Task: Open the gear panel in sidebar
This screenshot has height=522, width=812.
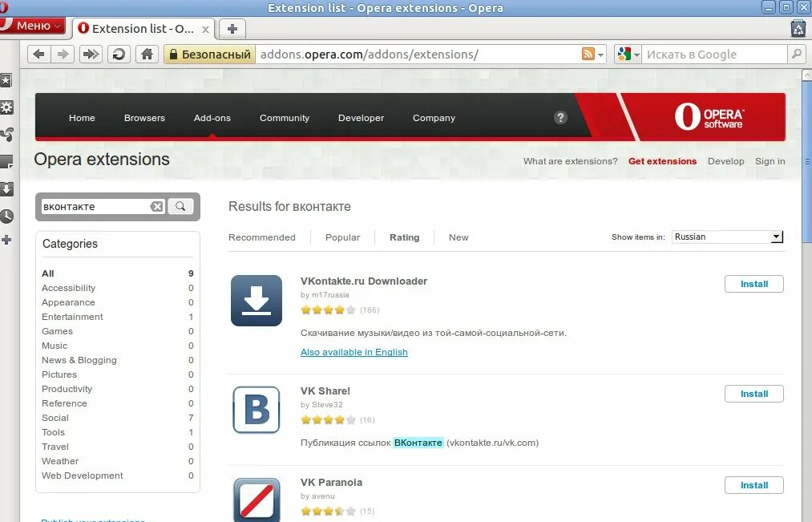Action: (x=6, y=107)
